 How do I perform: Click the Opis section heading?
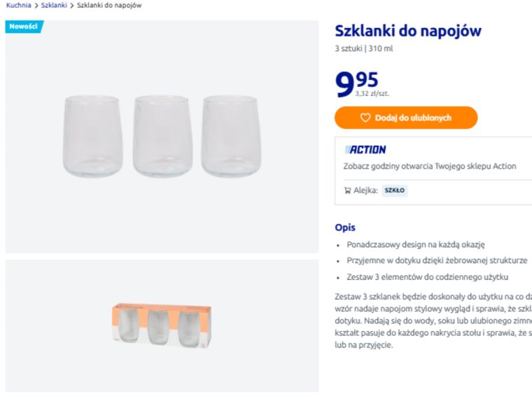point(345,227)
